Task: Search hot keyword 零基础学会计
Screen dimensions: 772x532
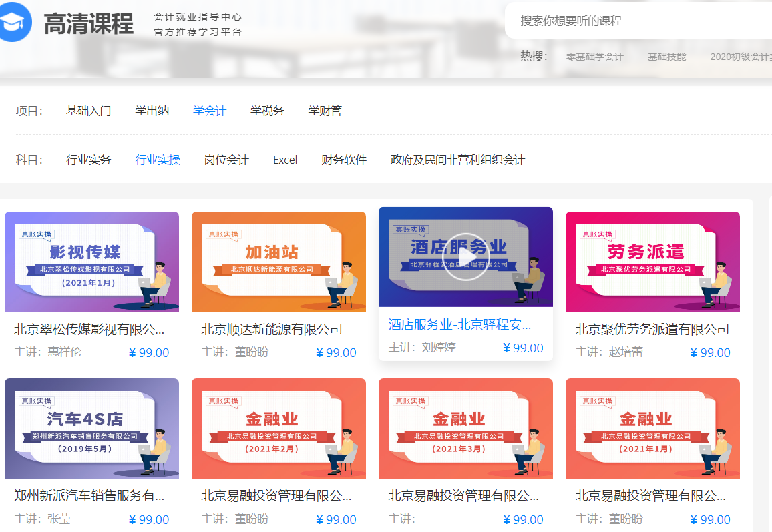Action: [595, 57]
